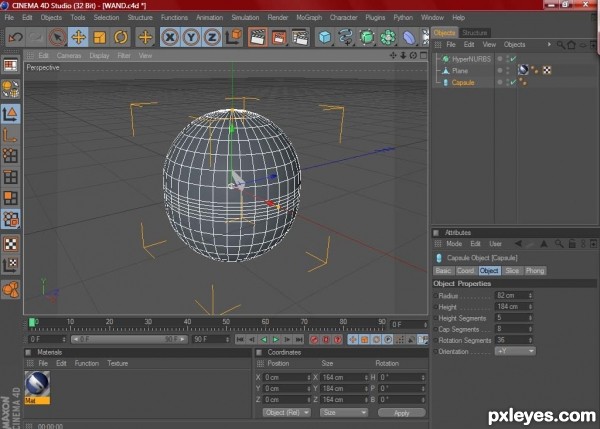This screenshot has width=600, height=429.
Task: Click the coordinate system cube icon
Action: click(x=234, y=37)
